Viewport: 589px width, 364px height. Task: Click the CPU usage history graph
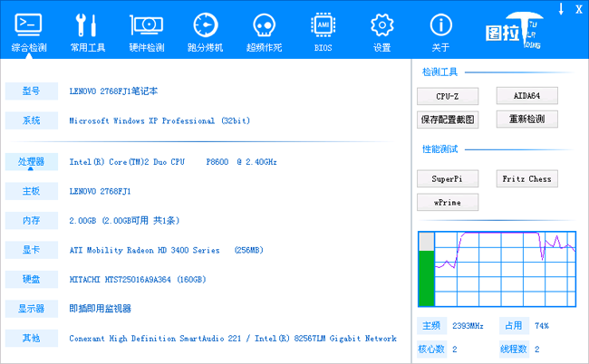[x=506, y=269]
